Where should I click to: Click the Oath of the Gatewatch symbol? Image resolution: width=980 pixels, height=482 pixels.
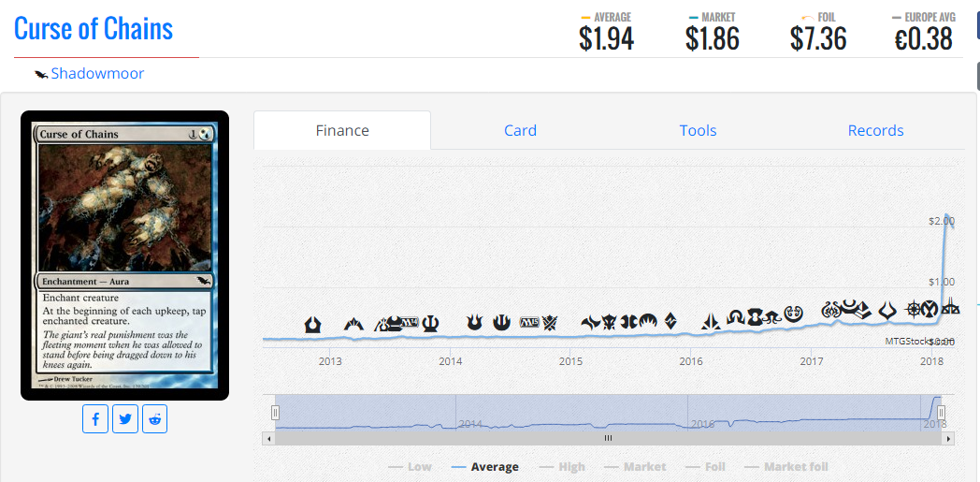click(x=711, y=321)
